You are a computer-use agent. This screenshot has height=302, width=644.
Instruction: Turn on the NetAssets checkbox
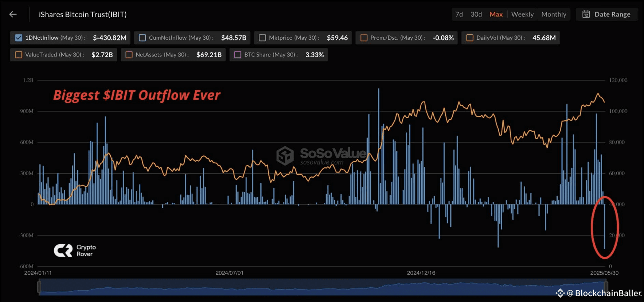tap(129, 55)
